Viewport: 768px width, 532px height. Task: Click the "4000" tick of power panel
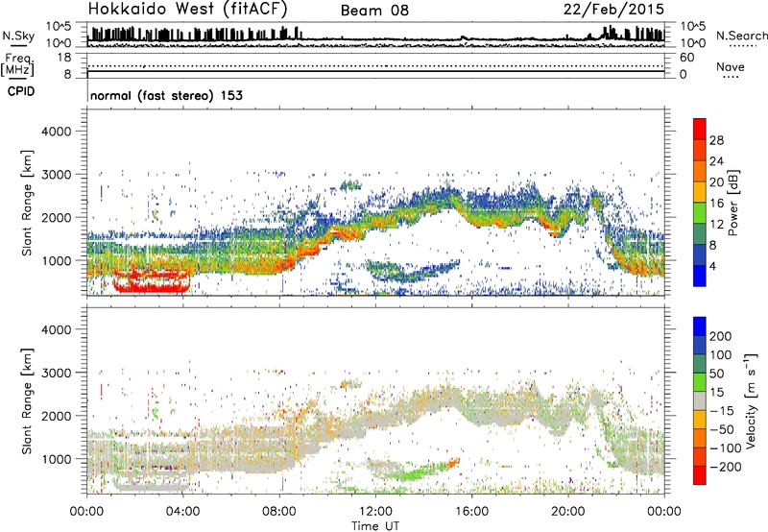(56, 132)
